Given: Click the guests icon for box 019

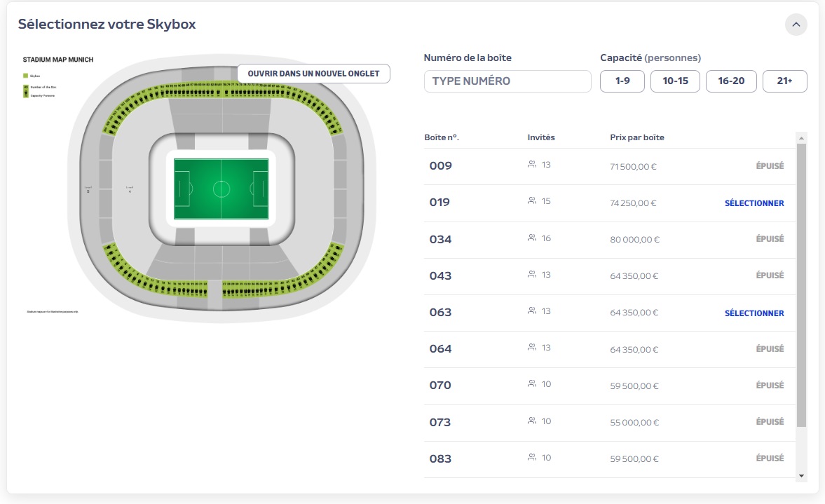Looking at the screenshot, I should click(532, 201).
